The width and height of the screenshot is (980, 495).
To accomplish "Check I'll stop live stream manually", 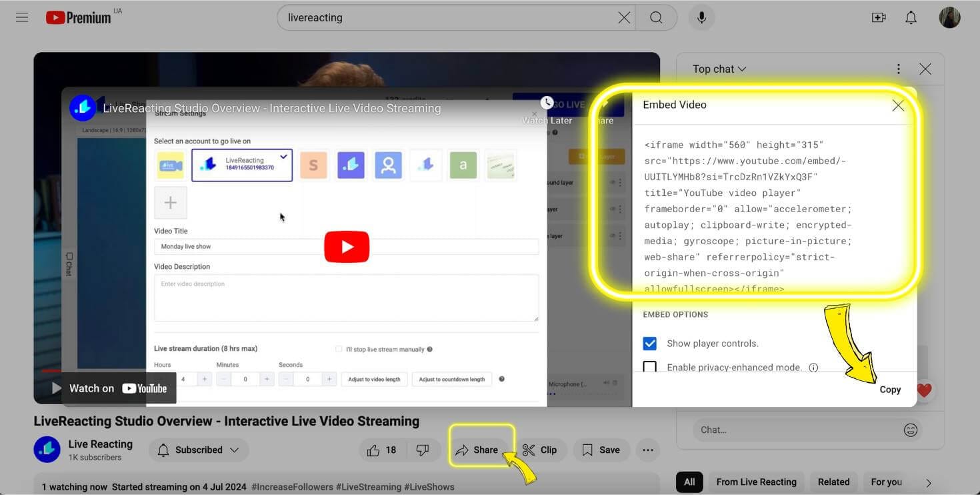I will coord(339,349).
